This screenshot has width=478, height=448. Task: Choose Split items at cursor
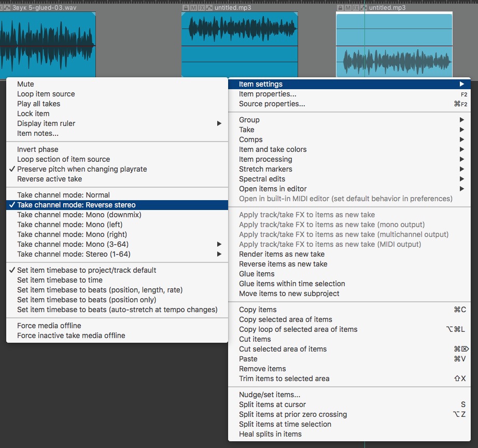coord(349,404)
